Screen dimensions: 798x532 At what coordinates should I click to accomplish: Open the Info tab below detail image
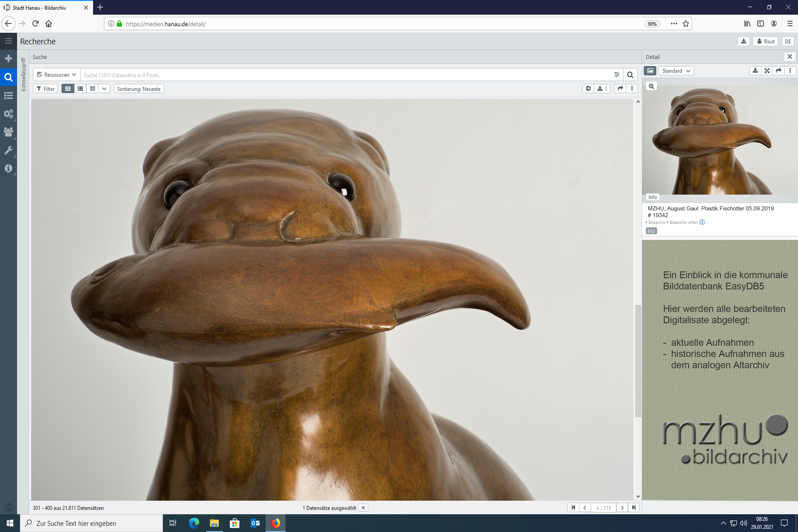[652, 197]
